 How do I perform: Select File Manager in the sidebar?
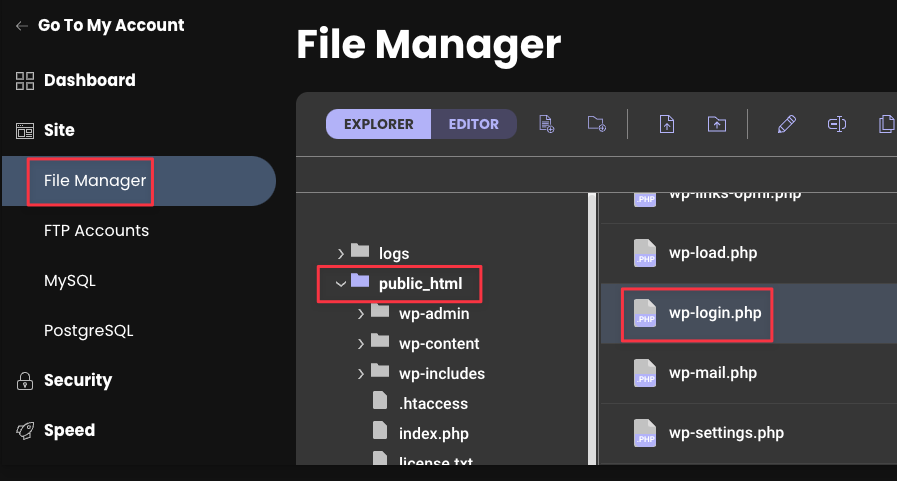139,181
